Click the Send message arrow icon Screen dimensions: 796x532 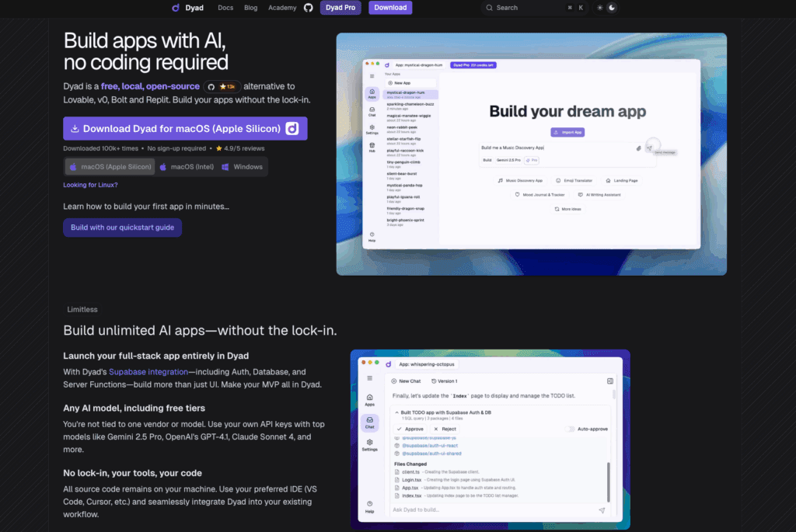[x=650, y=148]
